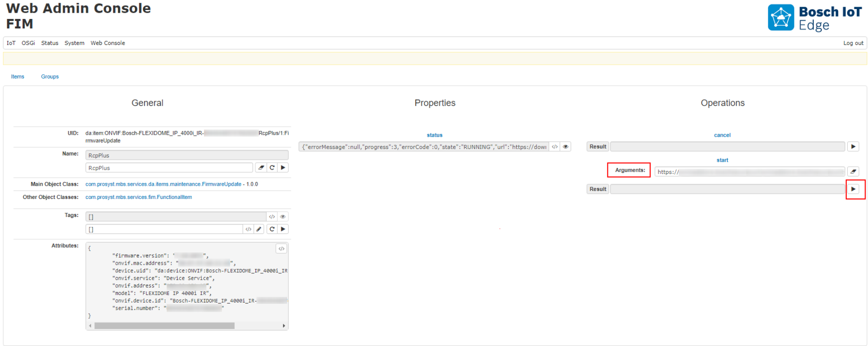868x346 pixels.
Task: Apply the Name change with play icon
Action: click(x=283, y=168)
